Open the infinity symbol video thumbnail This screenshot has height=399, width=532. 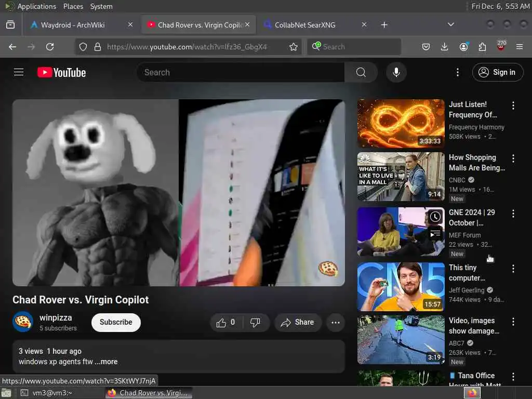tap(401, 124)
